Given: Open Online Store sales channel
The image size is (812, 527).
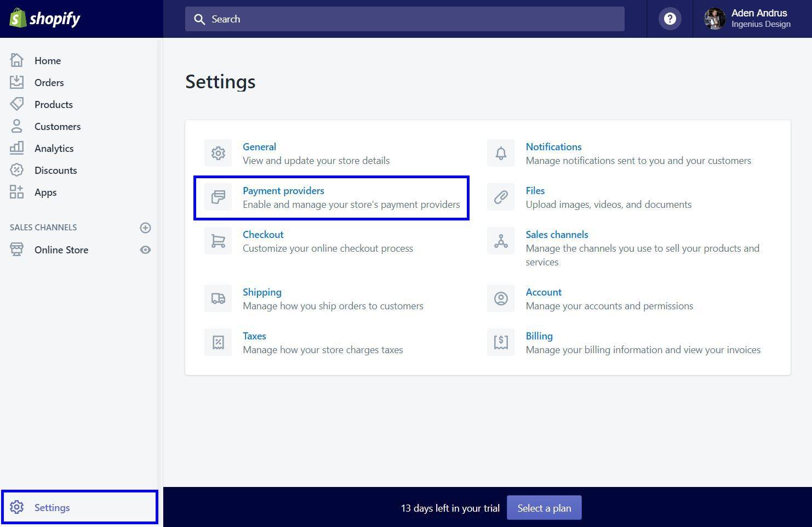Looking at the screenshot, I should (61, 250).
